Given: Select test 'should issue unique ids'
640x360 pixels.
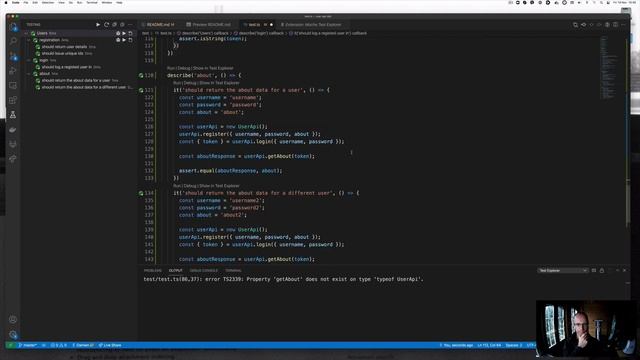Looking at the screenshot, I should [x=62, y=53].
